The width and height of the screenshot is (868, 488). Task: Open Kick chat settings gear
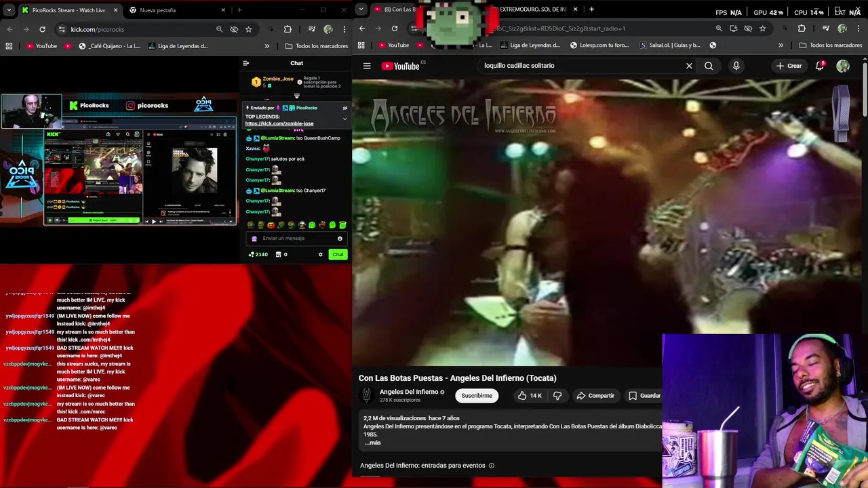[x=320, y=254]
